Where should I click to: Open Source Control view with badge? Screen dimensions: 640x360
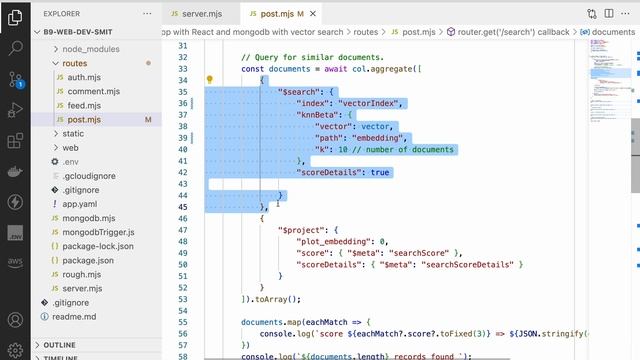(15, 79)
